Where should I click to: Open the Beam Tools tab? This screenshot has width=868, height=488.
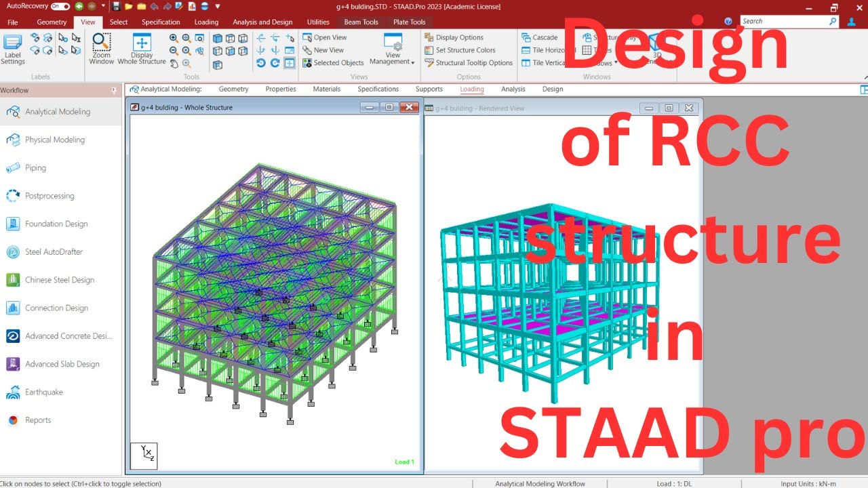(361, 22)
